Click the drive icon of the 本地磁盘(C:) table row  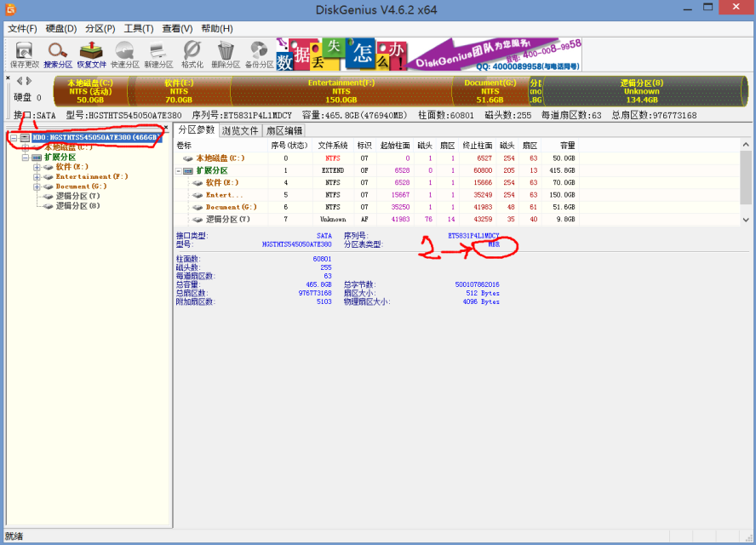coord(188,158)
